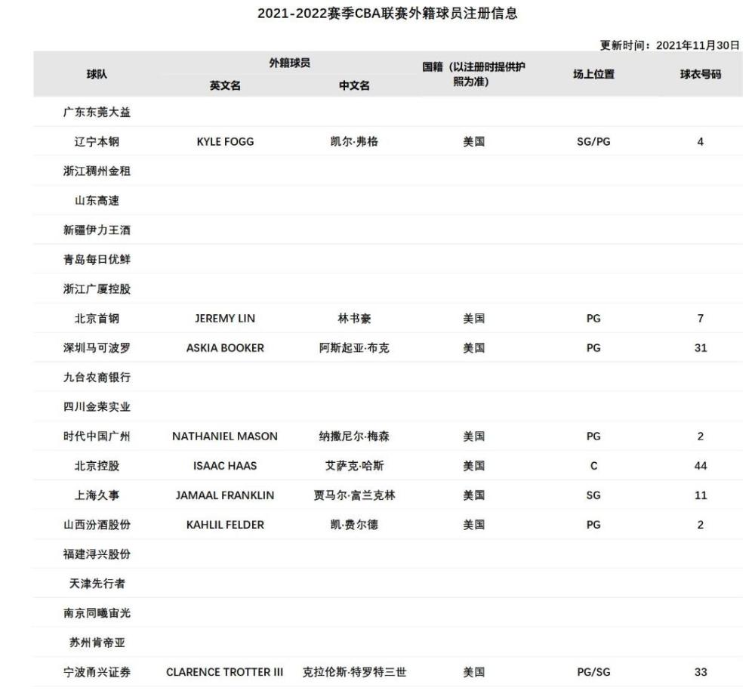Select team 宁波甬兴证券

click(97, 672)
